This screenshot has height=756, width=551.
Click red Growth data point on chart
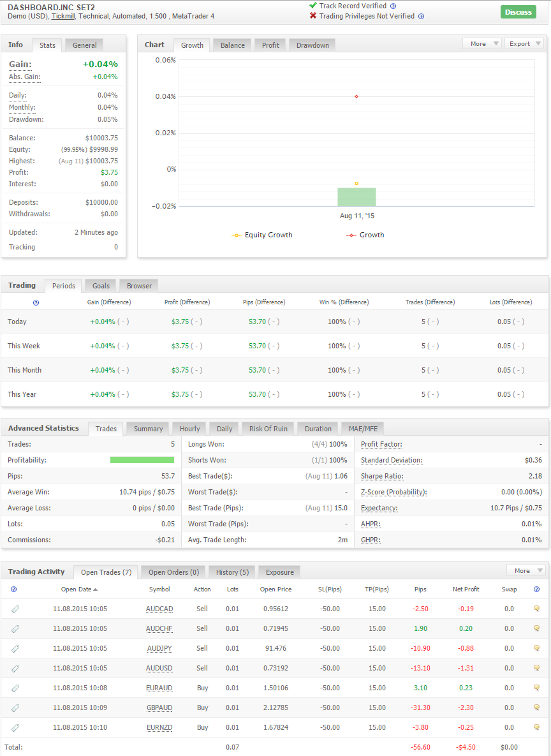click(356, 96)
